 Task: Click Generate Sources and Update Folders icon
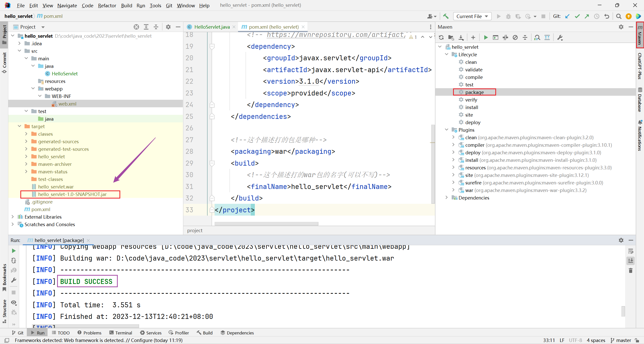point(451,38)
